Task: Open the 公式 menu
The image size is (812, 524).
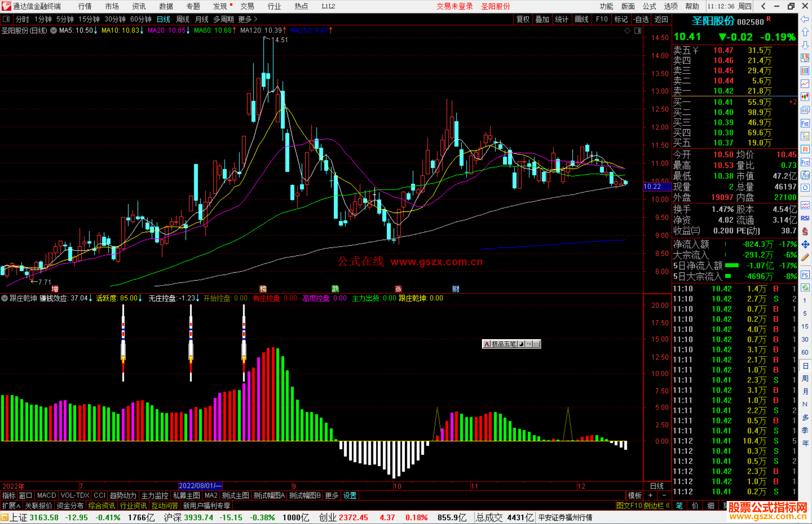Action: point(649,6)
